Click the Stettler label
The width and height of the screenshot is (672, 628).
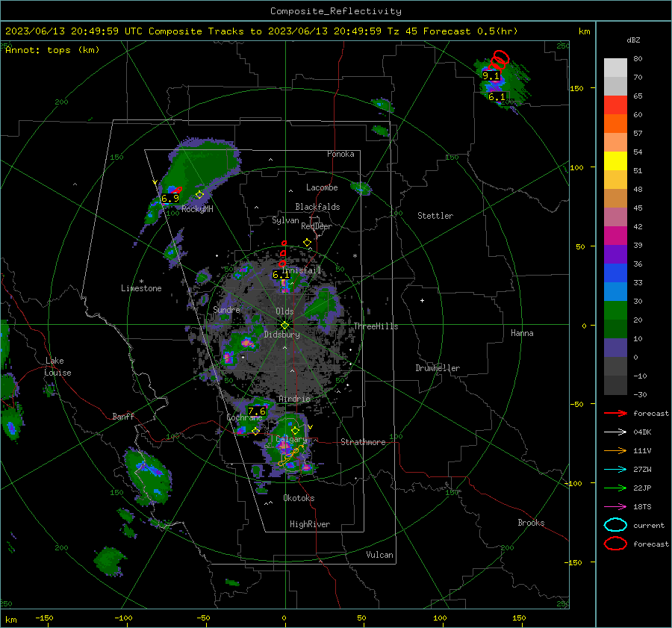(x=435, y=216)
